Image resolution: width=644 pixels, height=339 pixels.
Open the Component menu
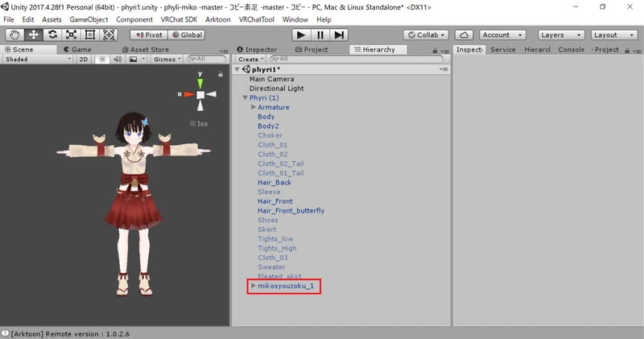[x=134, y=19]
